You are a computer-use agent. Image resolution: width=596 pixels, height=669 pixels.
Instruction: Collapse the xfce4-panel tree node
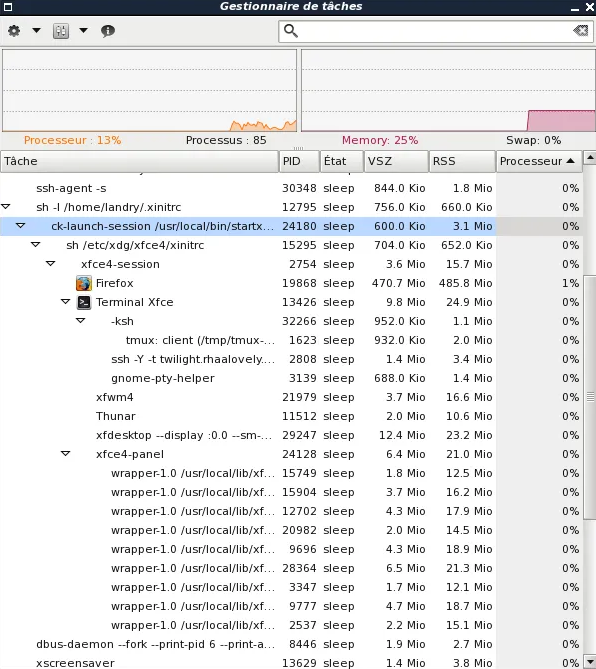click(65, 454)
